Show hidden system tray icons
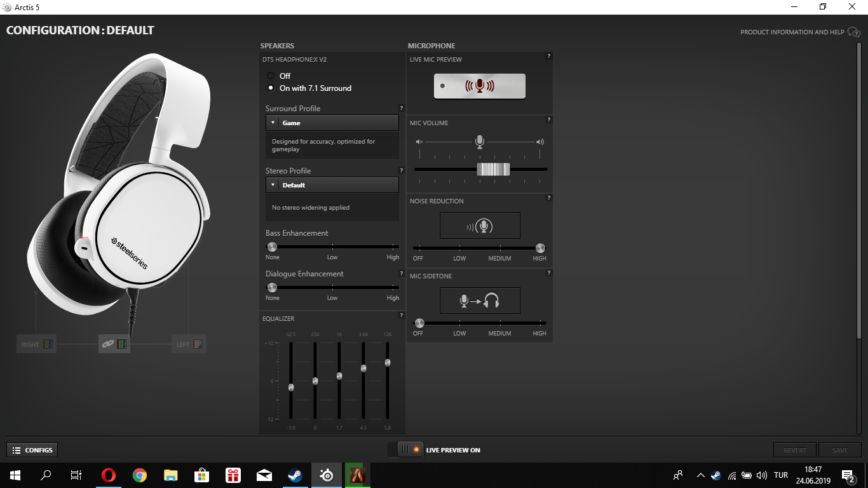868x488 pixels. [x=700, y=475]
